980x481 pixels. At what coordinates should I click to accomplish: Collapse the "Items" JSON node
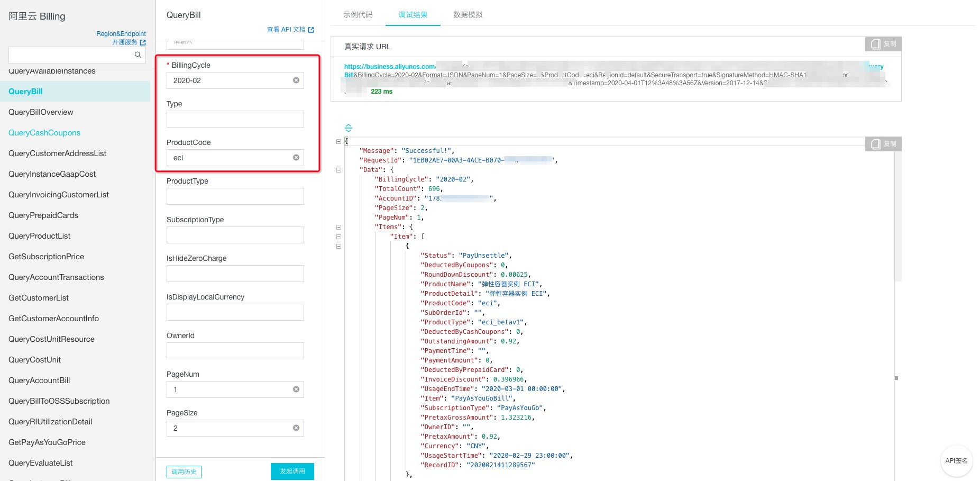(338, 227)
